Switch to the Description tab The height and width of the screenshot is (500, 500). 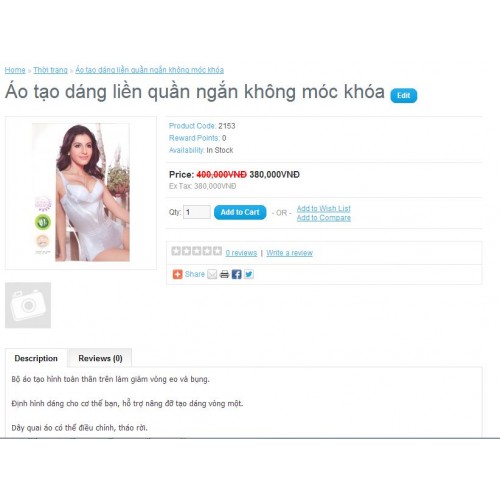(36, 358)
